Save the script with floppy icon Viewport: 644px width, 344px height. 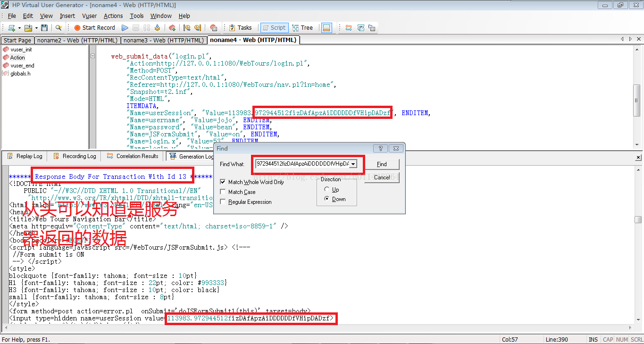(44, 28)
